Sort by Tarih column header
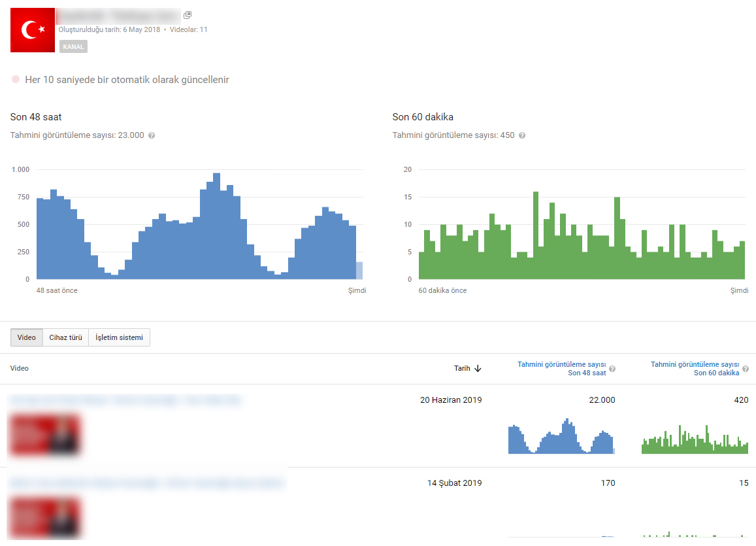The image size is (756, 546). coord(462,369)
